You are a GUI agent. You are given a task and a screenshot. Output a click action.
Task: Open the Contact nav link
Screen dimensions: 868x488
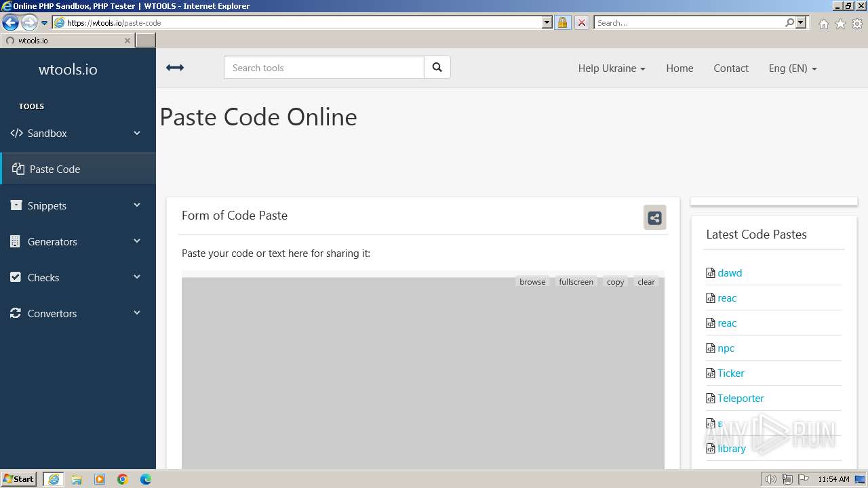click(x=731, y=68)
